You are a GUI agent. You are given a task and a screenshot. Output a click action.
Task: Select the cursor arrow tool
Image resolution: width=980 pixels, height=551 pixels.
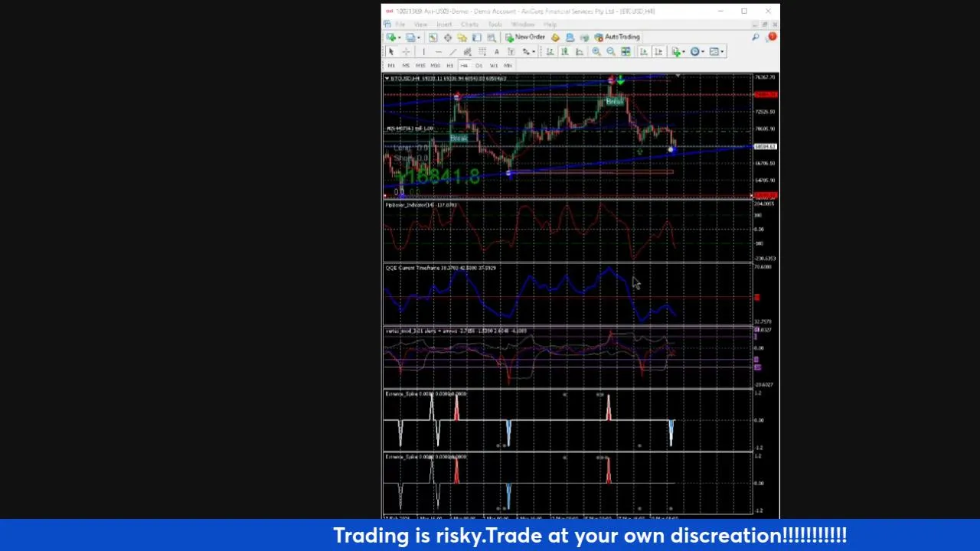click(x=391, y=51)
